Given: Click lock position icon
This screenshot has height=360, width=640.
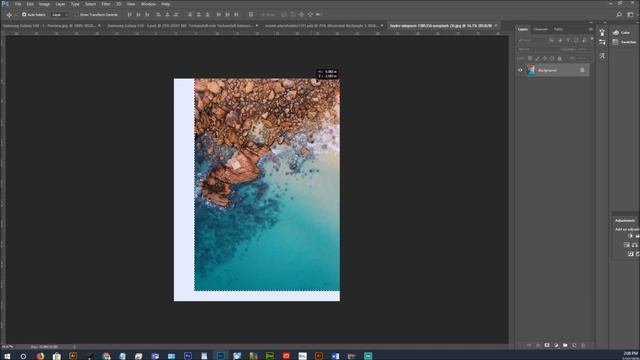Looking at the screenshot, I should click(544, 58).
